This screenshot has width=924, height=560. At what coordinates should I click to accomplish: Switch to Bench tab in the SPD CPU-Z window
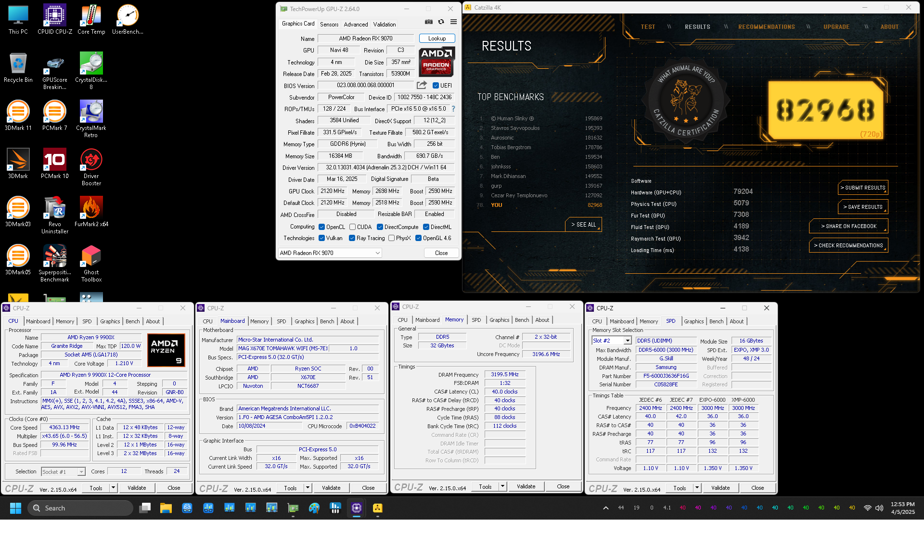(716, 321)
